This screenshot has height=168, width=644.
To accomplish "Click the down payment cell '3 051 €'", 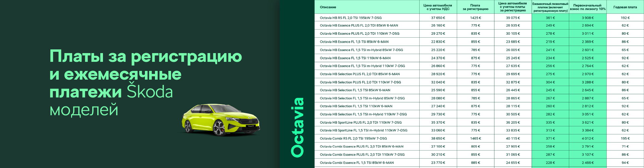I will pyautogui.click(x=588, y=114).
